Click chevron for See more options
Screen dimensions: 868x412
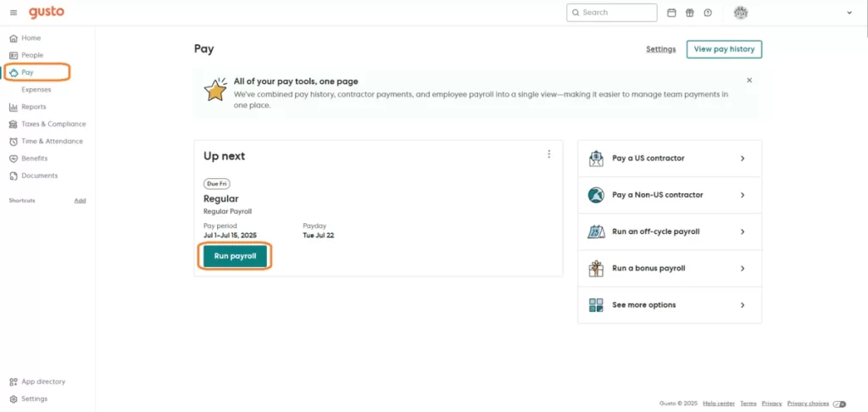pyautogui.click(x=743, y=304)
